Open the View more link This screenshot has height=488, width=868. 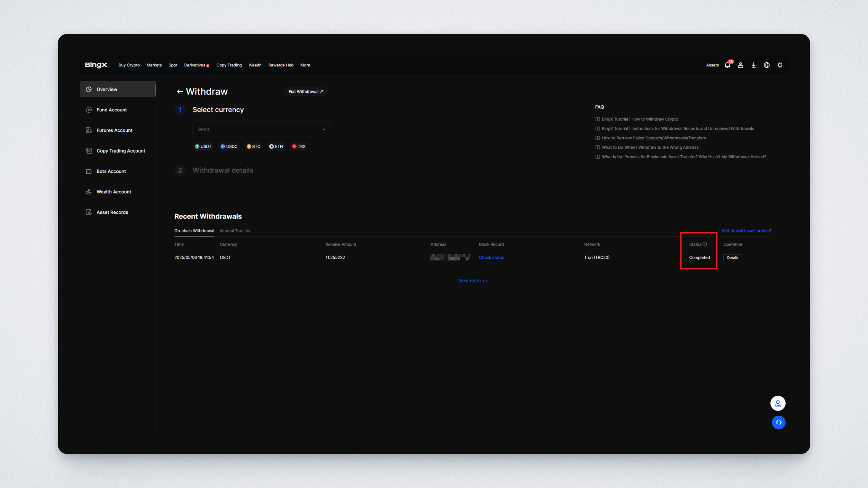[x=472, y=280]
